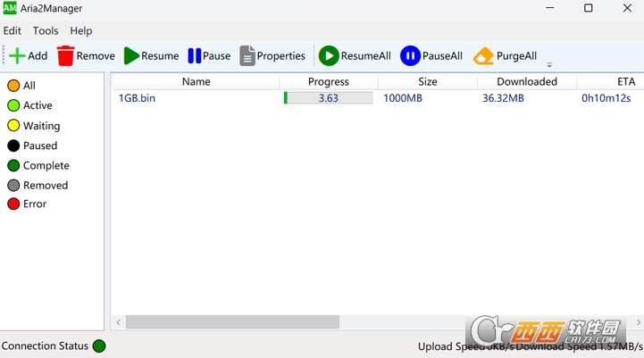The height and width of the screenshot is (358, 644).
Task: Click the horizontal scrollbar thumb
Action: point(232,322)
